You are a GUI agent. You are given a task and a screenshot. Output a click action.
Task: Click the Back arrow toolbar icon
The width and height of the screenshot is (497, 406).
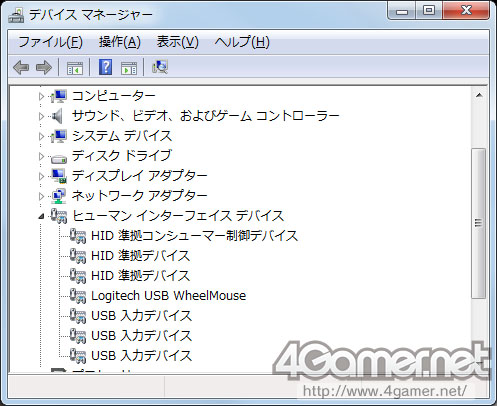21,67
